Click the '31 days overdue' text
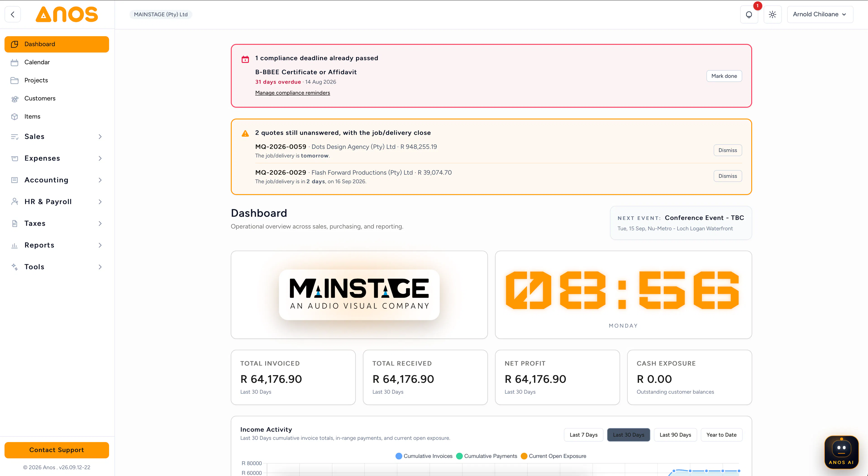 click(278, 82)
